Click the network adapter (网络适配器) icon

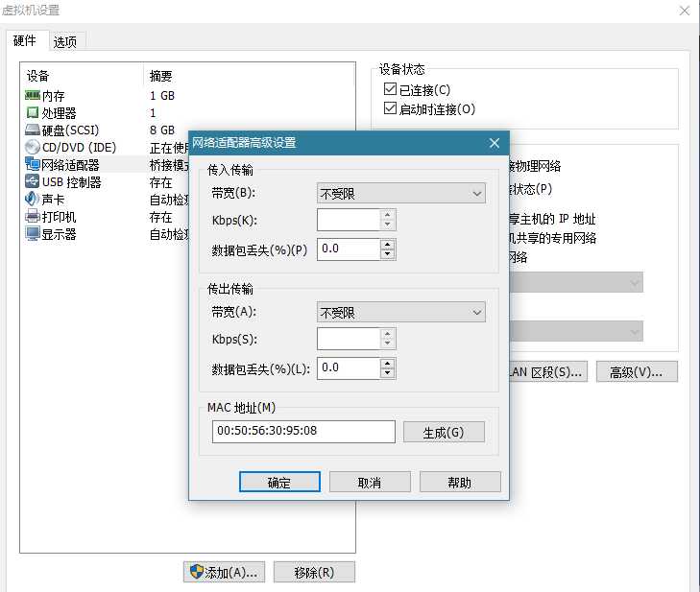click(x=33, y=165)
